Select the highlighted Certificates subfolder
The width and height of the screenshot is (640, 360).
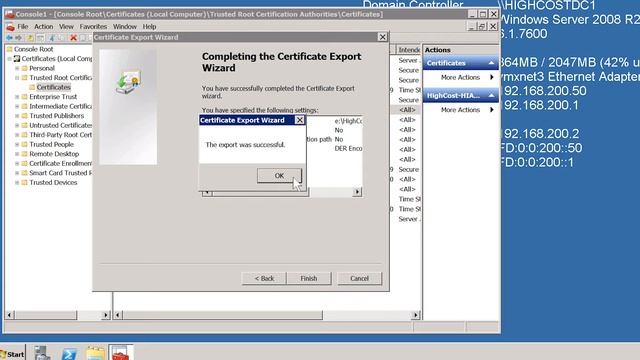(53, 87)
